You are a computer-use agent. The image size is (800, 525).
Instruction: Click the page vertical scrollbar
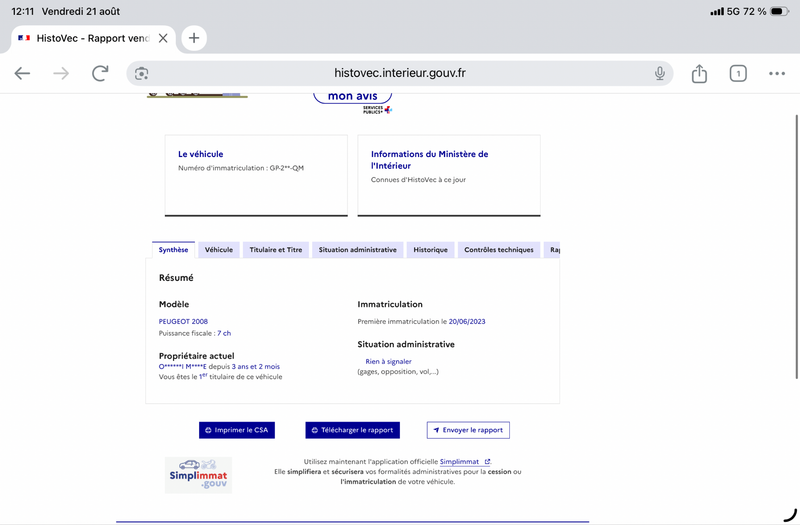pos(796,247)
